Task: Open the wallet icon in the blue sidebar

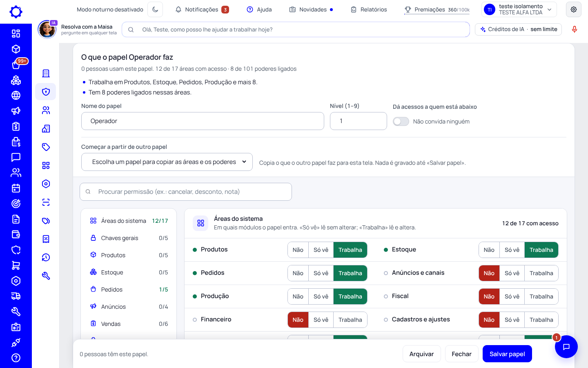Action: [16, 234]
